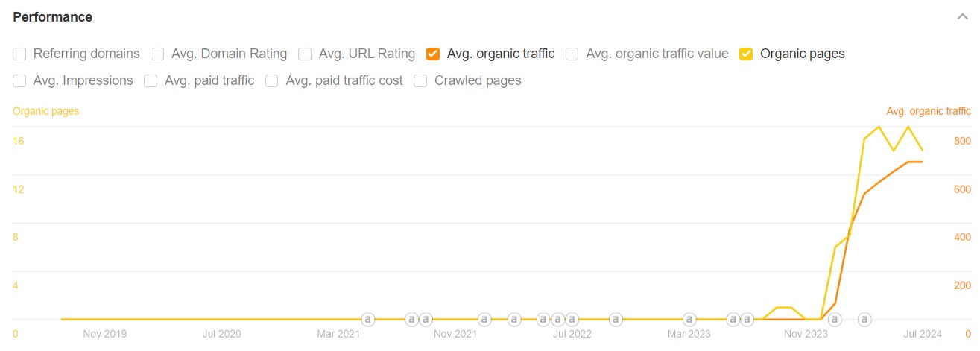The width and height of the screenshot is (980, 351).
Task: Collapse the Performance panel chevron
Action: (x=962, y=17)
